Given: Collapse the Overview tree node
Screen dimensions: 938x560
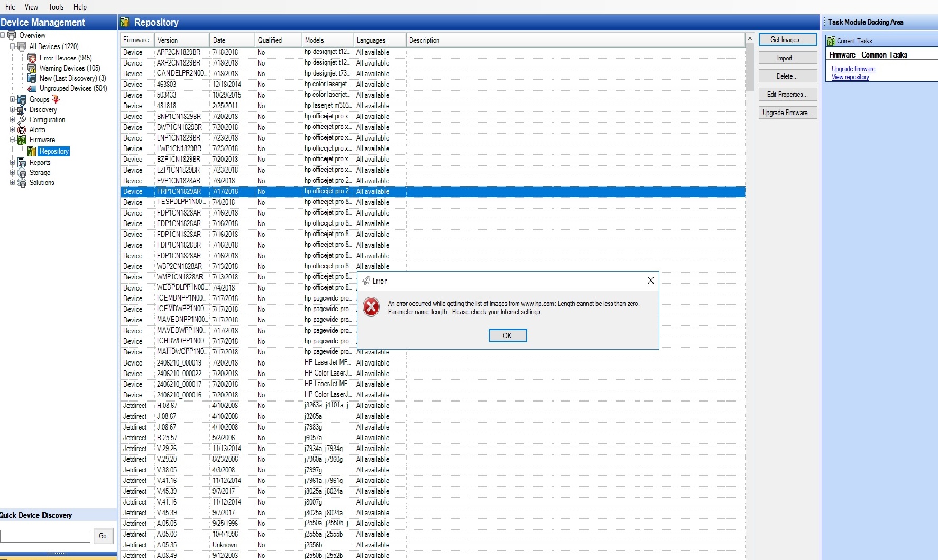Looking at the screenshot, I should (x=3, y=35).
